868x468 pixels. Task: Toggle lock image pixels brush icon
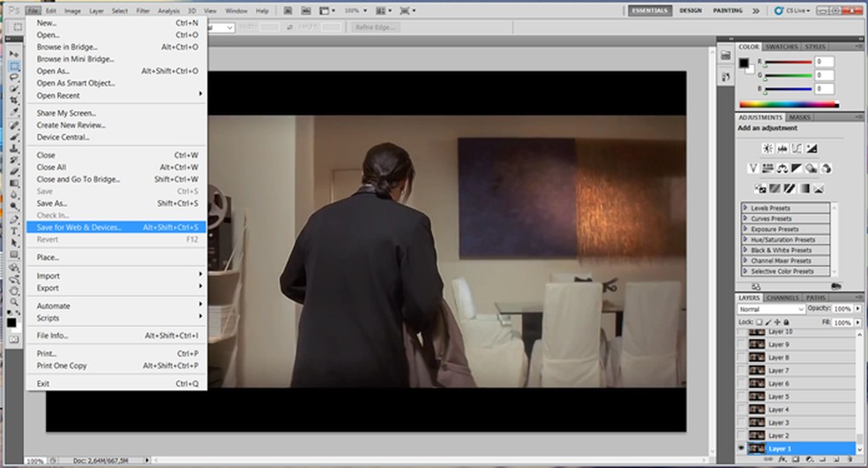768,322
